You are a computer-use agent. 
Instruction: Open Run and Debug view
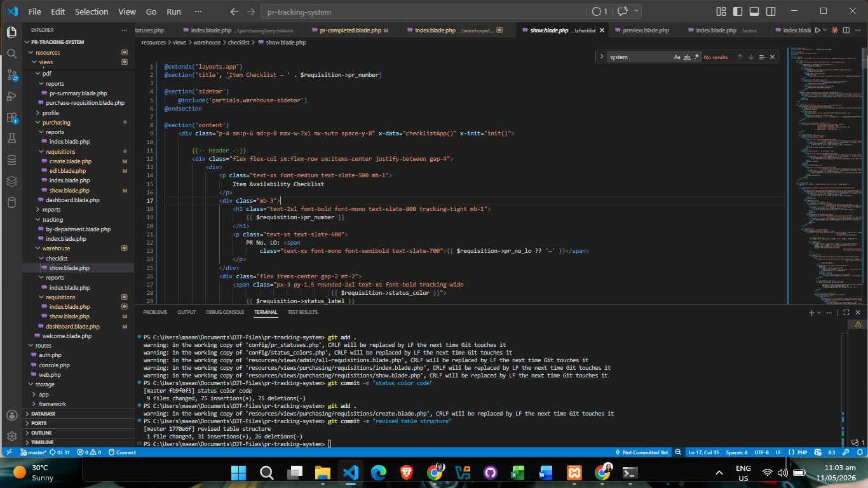click(11, 96)
